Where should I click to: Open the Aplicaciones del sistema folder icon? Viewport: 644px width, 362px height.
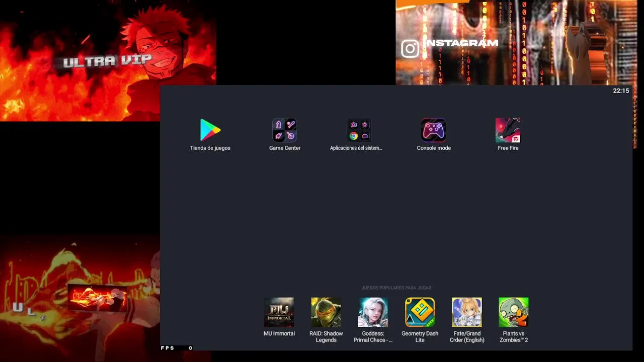(x=359, y=130)
